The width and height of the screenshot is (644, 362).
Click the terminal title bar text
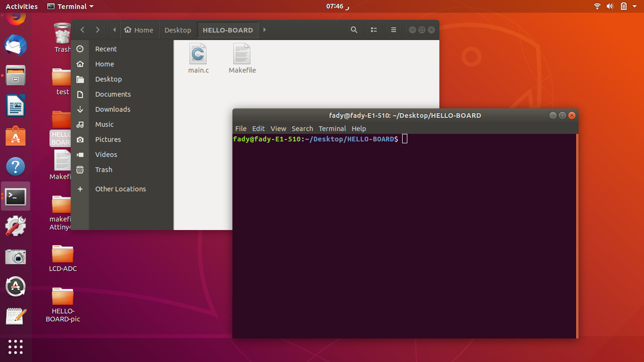click(x=405, y=115)
